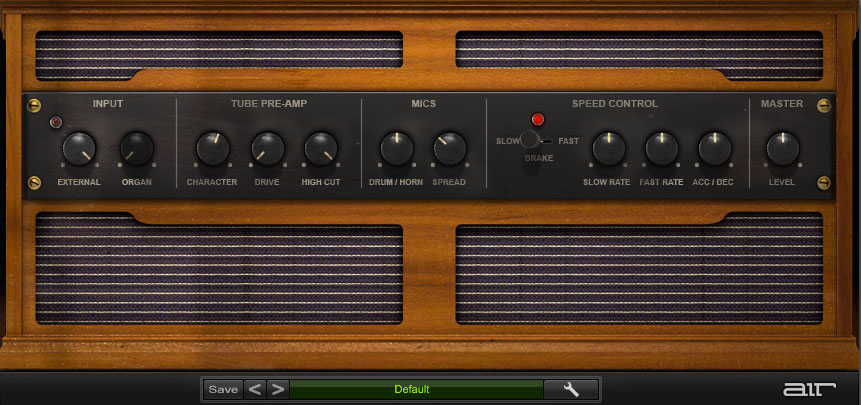Click the Drive knob
This screenshot has height=405, width=861.
(267, 150)
